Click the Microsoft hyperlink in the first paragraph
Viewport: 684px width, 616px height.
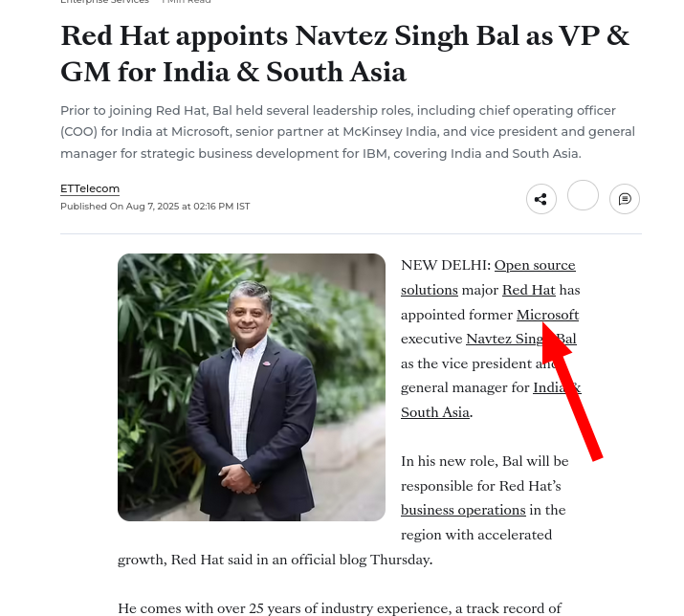(x=547, y=315)
